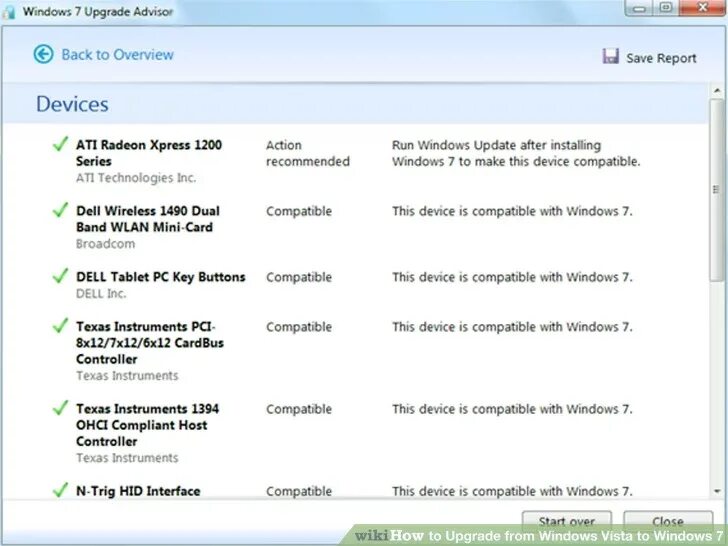
Task: Click the DELL Inc. vendor text
Action: 101,293
